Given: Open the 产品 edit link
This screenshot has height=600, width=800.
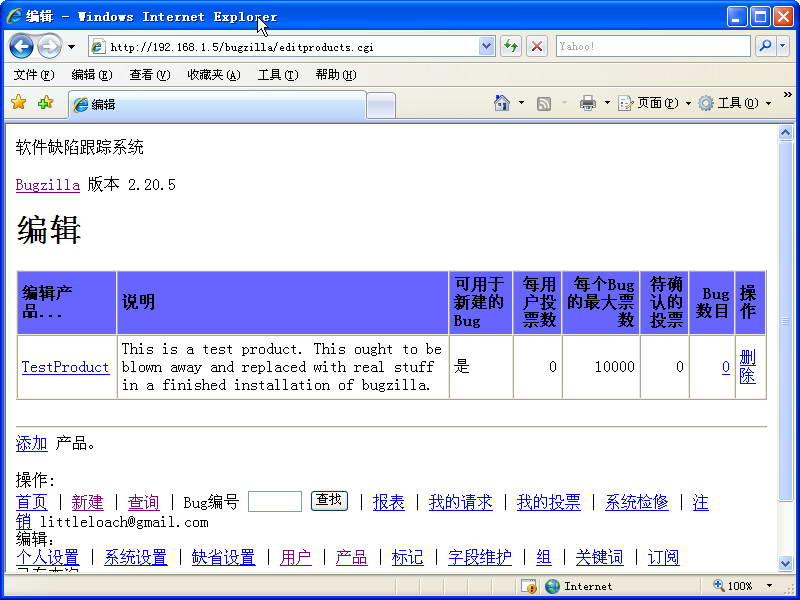Looking at the screenshot, I should pos(352,557).
